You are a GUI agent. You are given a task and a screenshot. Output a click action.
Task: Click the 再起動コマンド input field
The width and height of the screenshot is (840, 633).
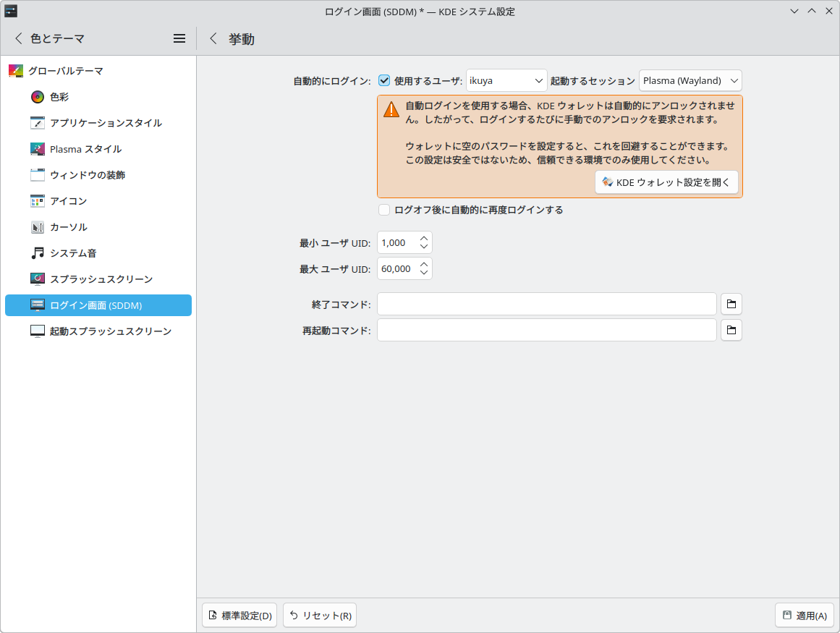[x=547, y=331]
